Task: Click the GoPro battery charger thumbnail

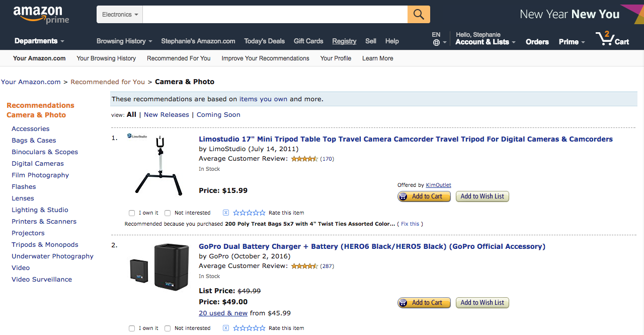Action: tap(158, 268)
